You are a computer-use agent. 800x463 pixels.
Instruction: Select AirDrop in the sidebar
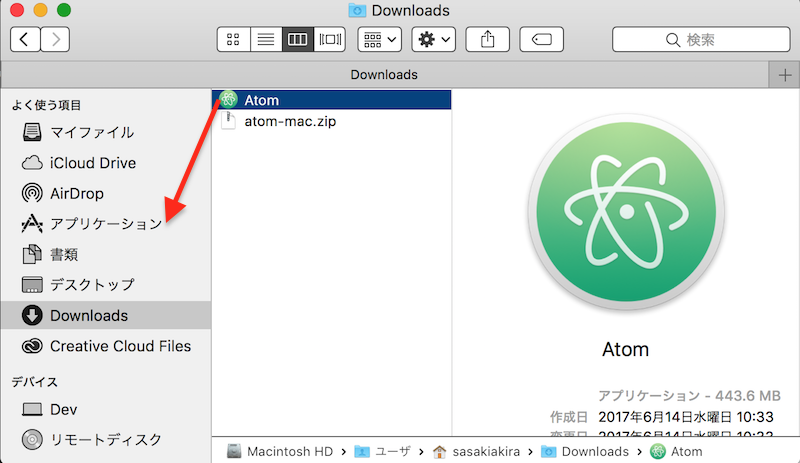coord(77,194)
